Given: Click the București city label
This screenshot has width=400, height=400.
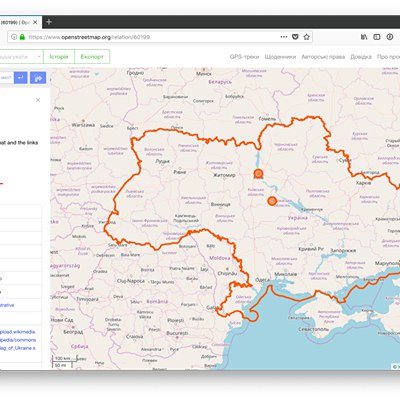Looking at the screenshot, I should (178, 333).
